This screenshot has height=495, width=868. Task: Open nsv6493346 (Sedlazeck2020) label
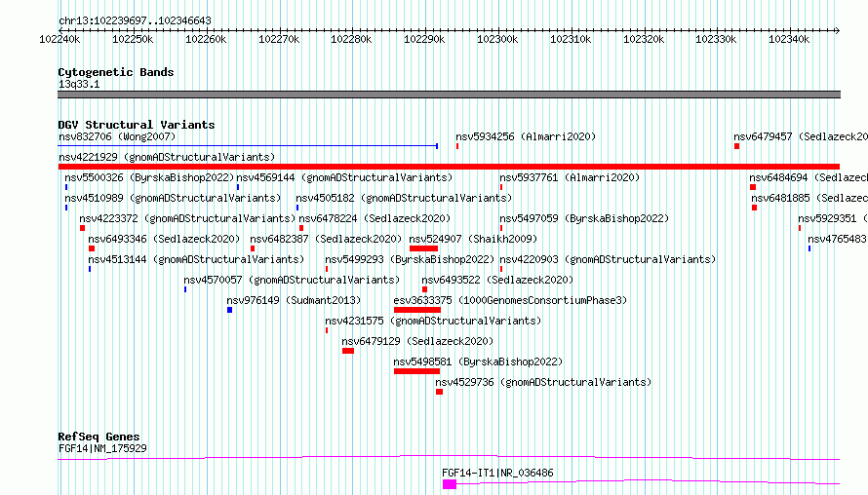pyautogui.click(x=164, y=239)
